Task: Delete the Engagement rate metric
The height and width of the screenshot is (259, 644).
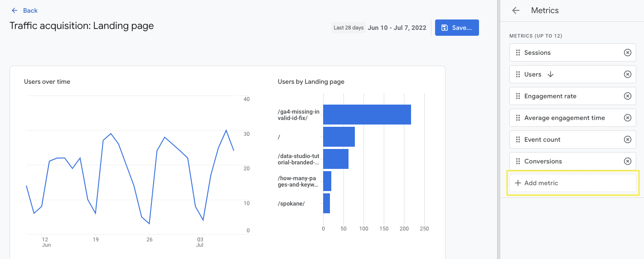Action: coord(627,96)
